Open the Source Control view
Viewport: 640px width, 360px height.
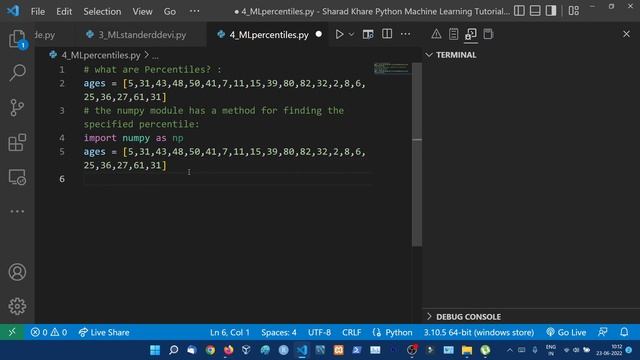pos(17,108)
